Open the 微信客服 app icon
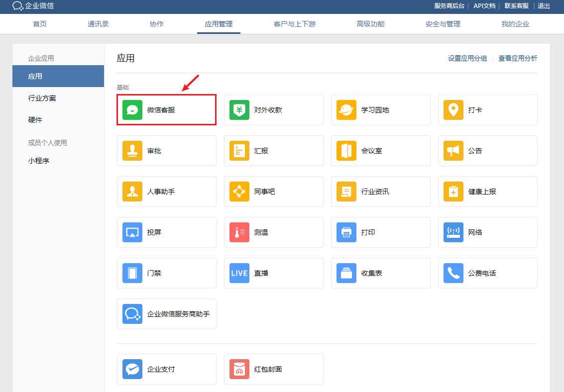Viewport: 564px width, 392px height. (132, 110)
